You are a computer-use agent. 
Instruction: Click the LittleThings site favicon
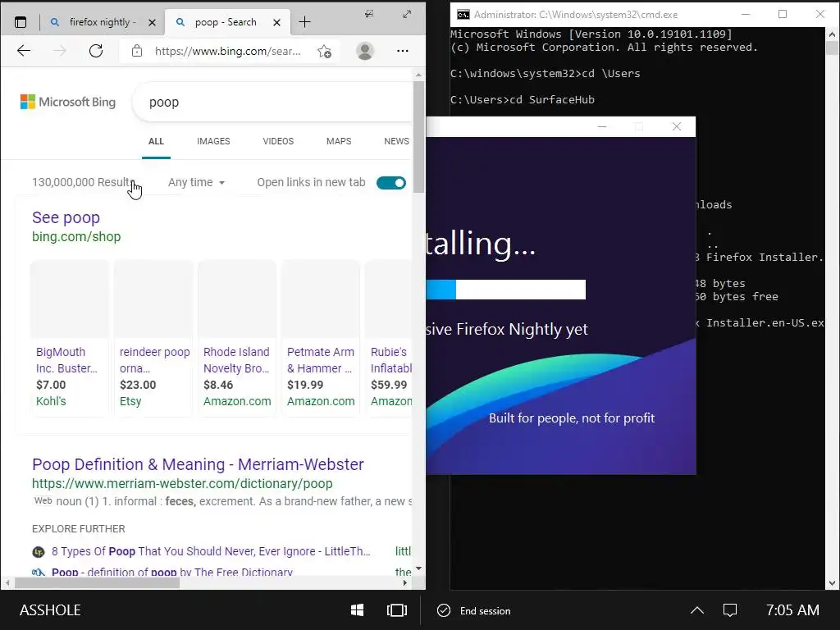pyautogui.click(x=39, y=552)
